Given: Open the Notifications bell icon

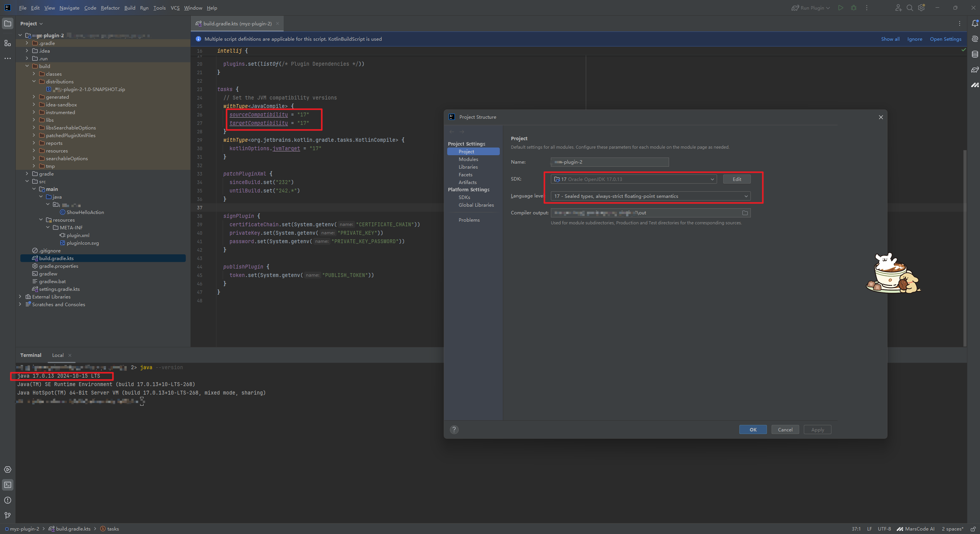Looking at the screenshot, I should (975, 23).
